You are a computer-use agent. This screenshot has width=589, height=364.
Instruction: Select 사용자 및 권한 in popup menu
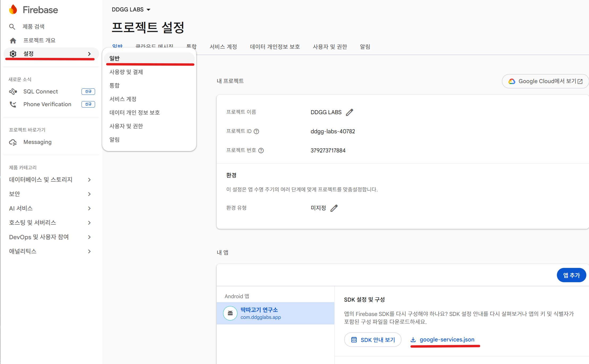point(149,126)
